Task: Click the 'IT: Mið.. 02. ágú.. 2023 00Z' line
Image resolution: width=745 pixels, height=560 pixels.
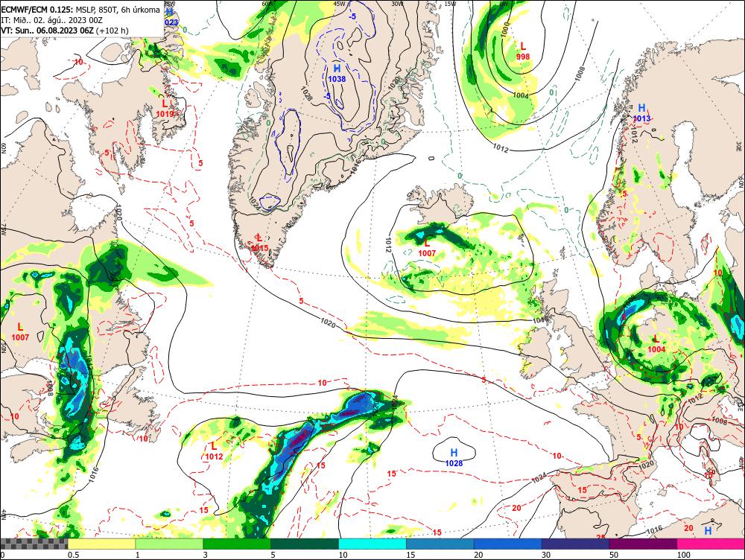Action: (x=52, y=20)
